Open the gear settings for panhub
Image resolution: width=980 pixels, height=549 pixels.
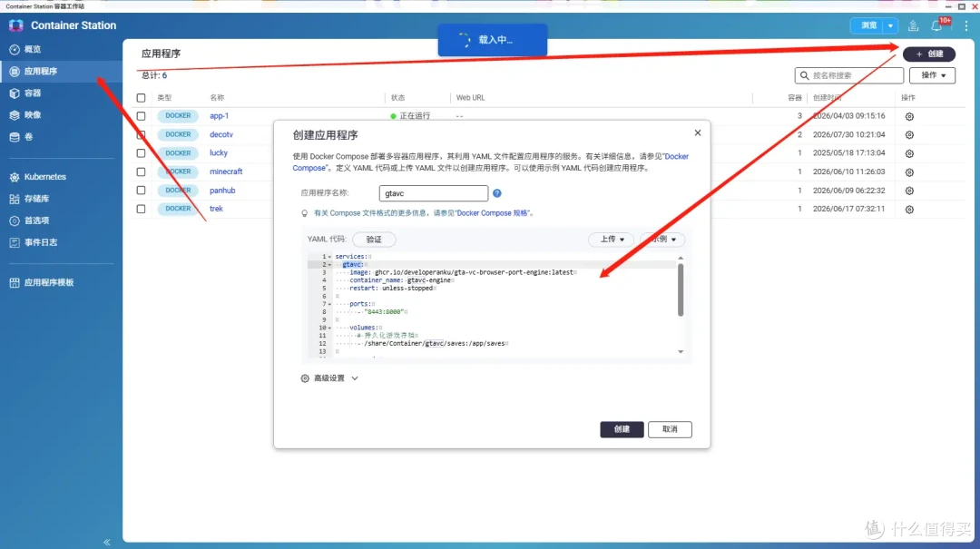[909, 191]
